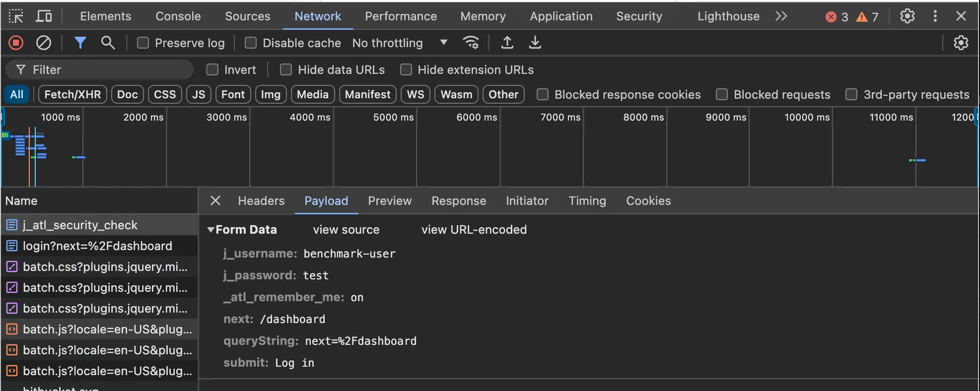Stop recording network log

coord(16,43)
